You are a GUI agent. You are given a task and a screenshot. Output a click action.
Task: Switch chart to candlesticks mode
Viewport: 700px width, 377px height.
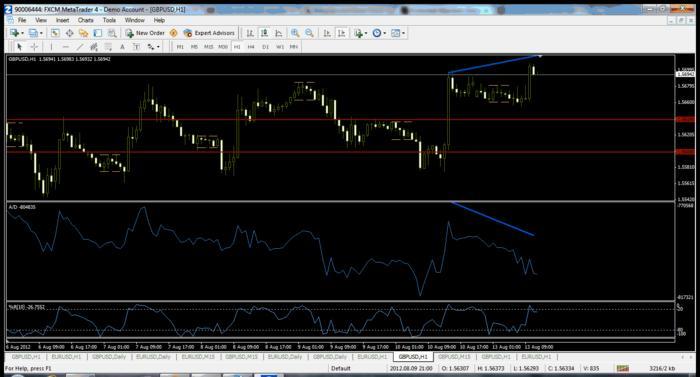[264, 33]
